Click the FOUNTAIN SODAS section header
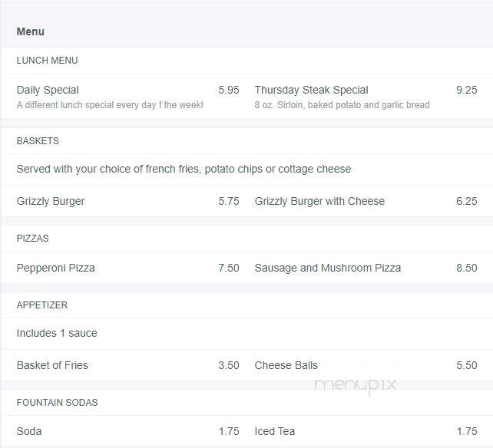 (x=58, y=402)
